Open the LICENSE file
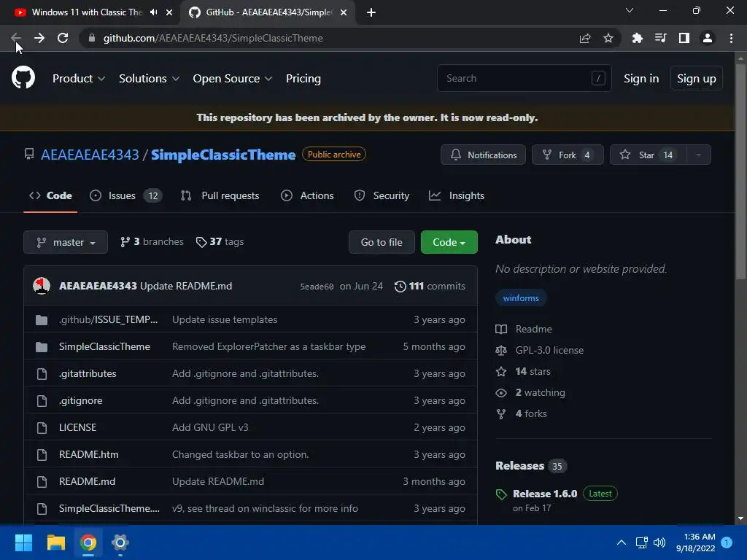Viewport: 747px width, 560px height. click(x=77, y=427)
